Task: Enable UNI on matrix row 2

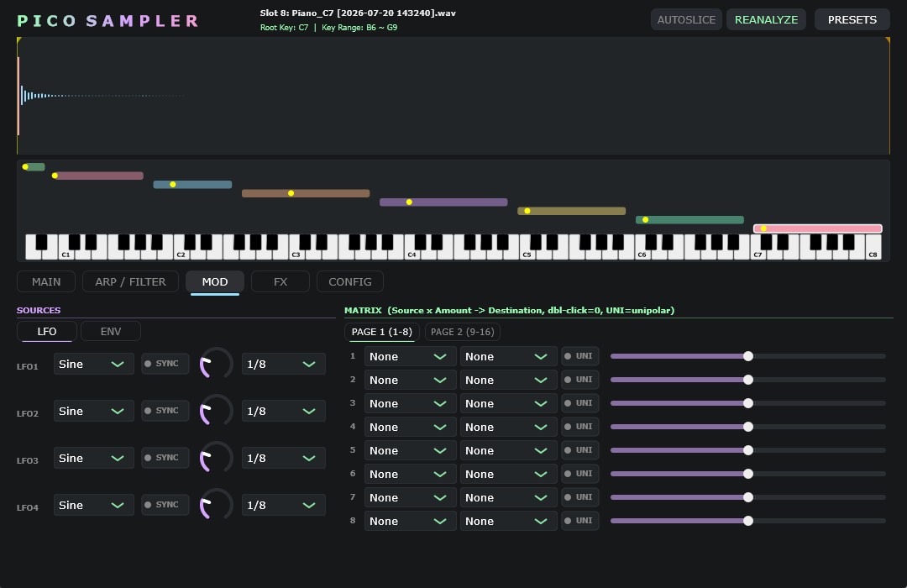Action: 579,380
